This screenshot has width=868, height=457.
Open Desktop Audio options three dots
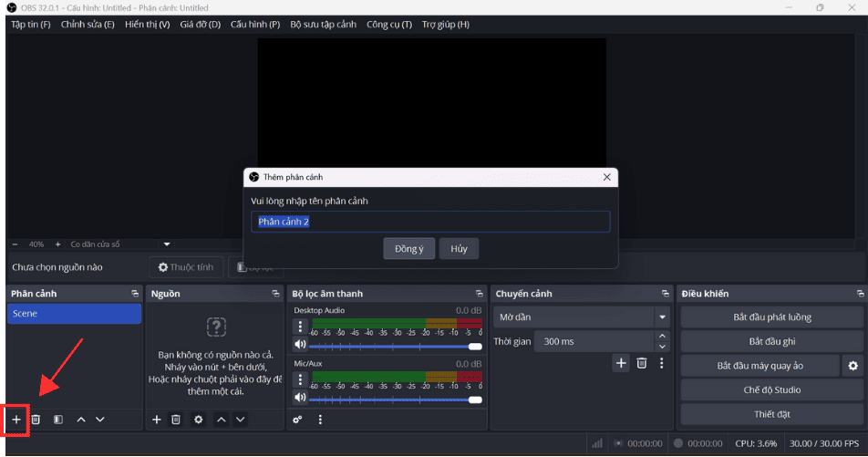click(300, 327)
